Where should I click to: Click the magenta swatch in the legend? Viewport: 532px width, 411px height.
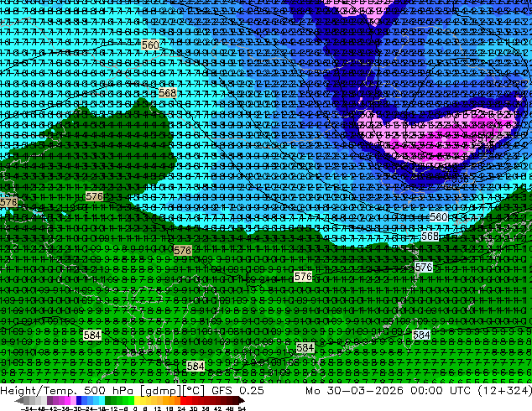(67, 401)
